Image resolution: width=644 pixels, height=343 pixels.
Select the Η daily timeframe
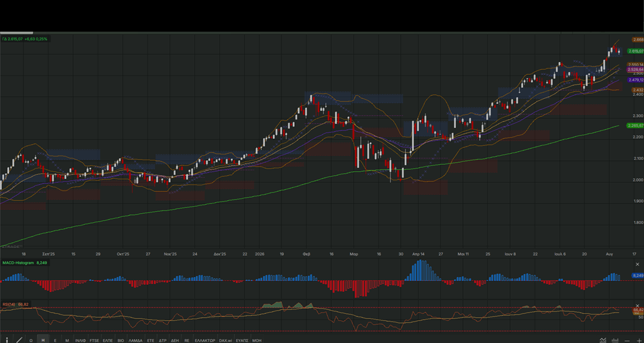[x=43, y=340]
